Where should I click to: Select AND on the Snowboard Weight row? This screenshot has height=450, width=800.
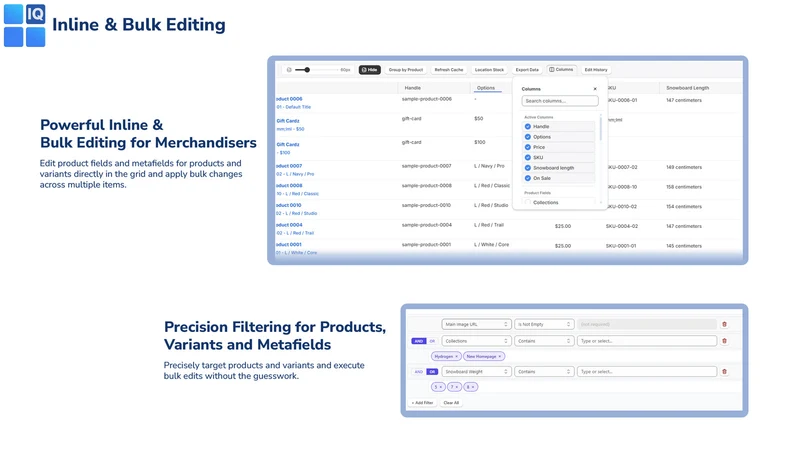(418, 371)
